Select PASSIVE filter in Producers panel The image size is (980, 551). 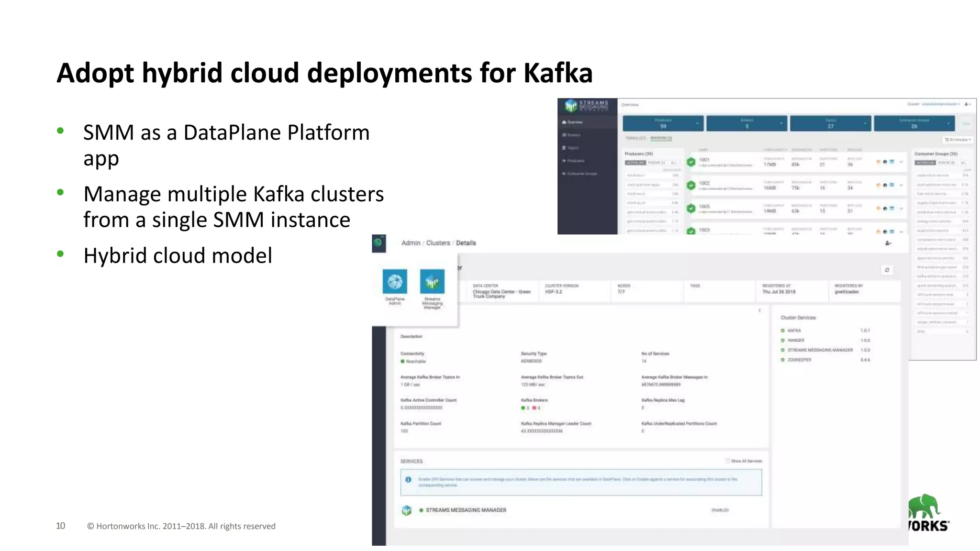click(656, 163)
